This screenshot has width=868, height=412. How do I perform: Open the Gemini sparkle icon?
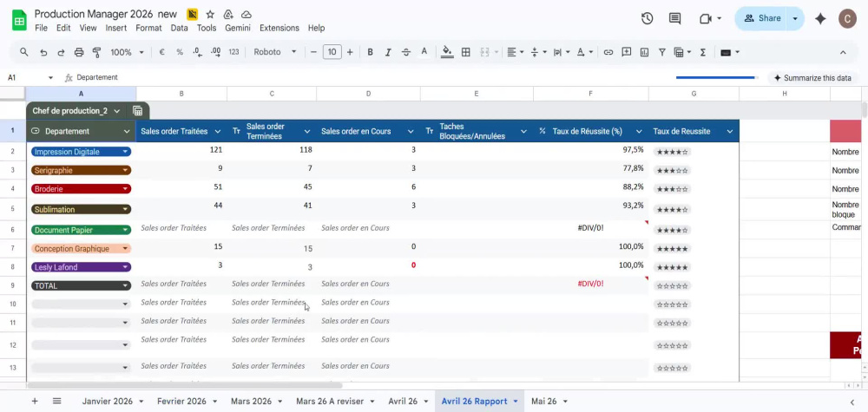[820, 18]
